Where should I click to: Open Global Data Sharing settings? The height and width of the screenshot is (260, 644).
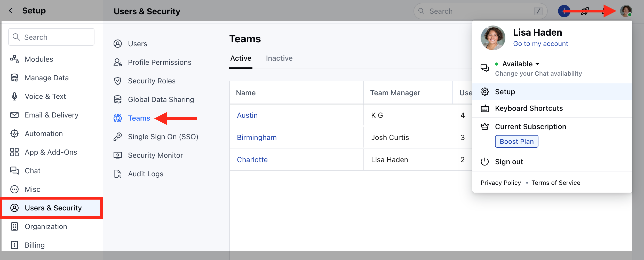[x=161, y=99]
